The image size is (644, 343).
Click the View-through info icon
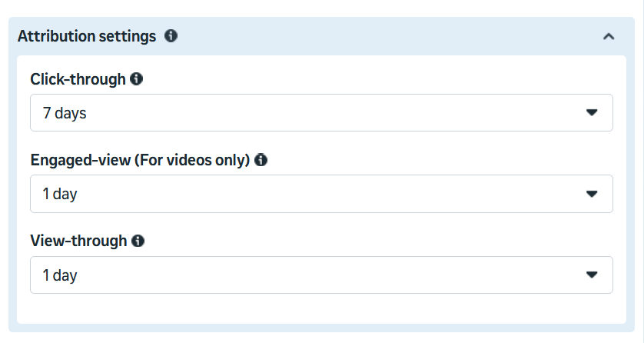point(138,241)
